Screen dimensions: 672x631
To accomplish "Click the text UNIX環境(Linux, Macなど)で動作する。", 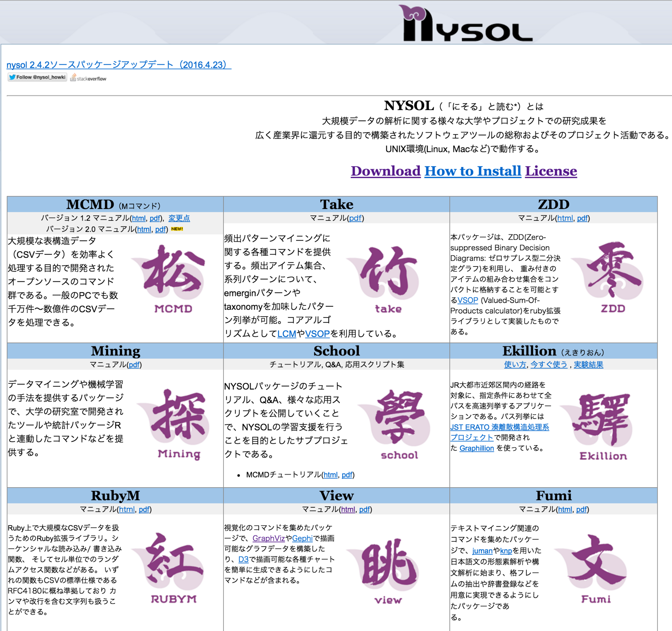I will coord(463,149).
